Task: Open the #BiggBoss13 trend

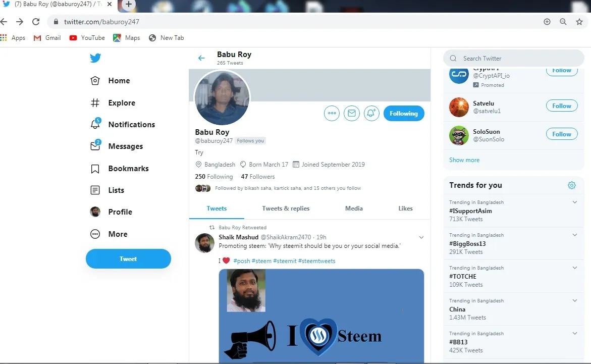Action: (x=467, y=244)
